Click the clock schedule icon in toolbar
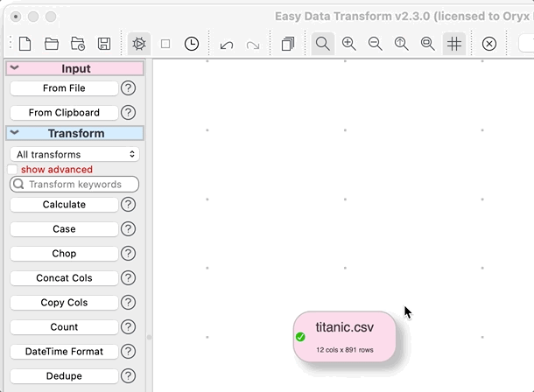534x392 pixels. coord(191,44)
